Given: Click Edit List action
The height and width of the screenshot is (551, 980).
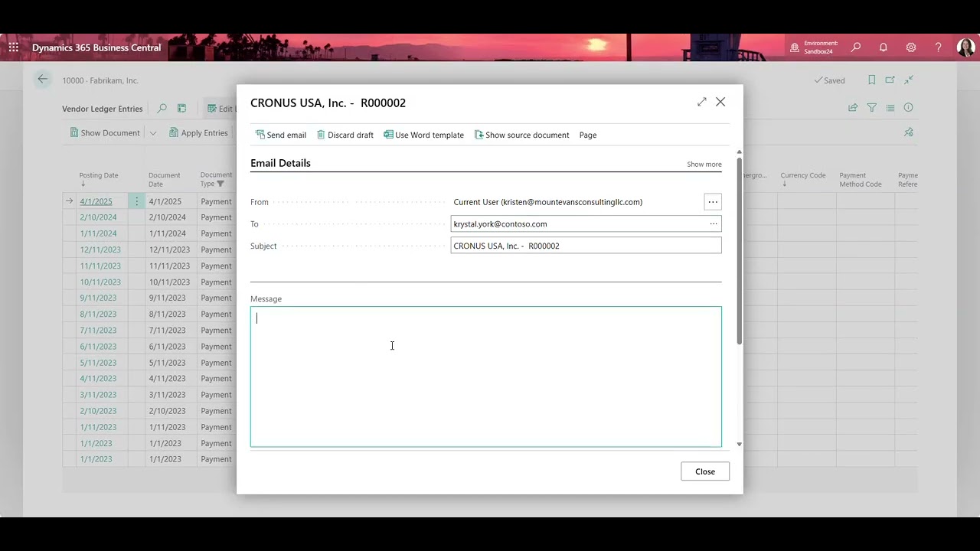Looking at the screenshot, I should coord(220,109).
